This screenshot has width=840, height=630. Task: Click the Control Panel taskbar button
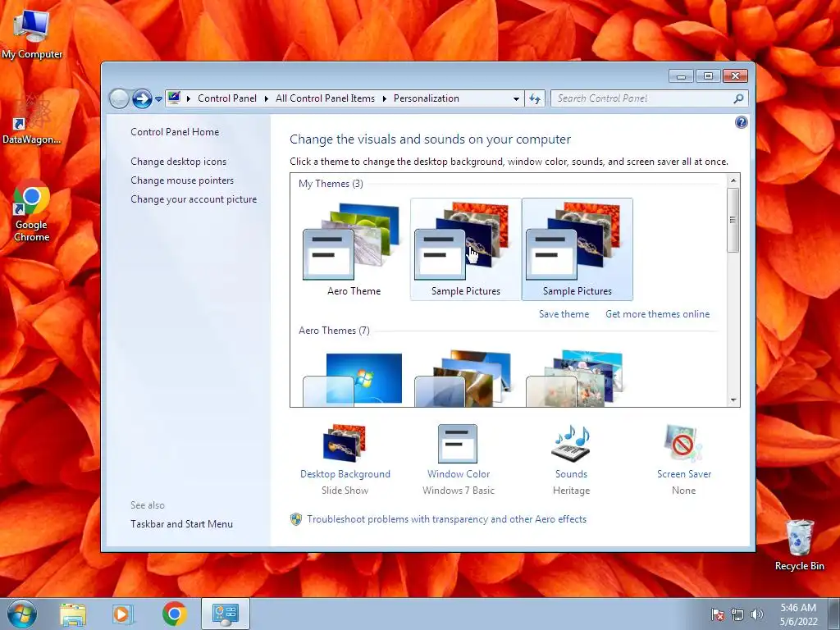coord(226,614)
